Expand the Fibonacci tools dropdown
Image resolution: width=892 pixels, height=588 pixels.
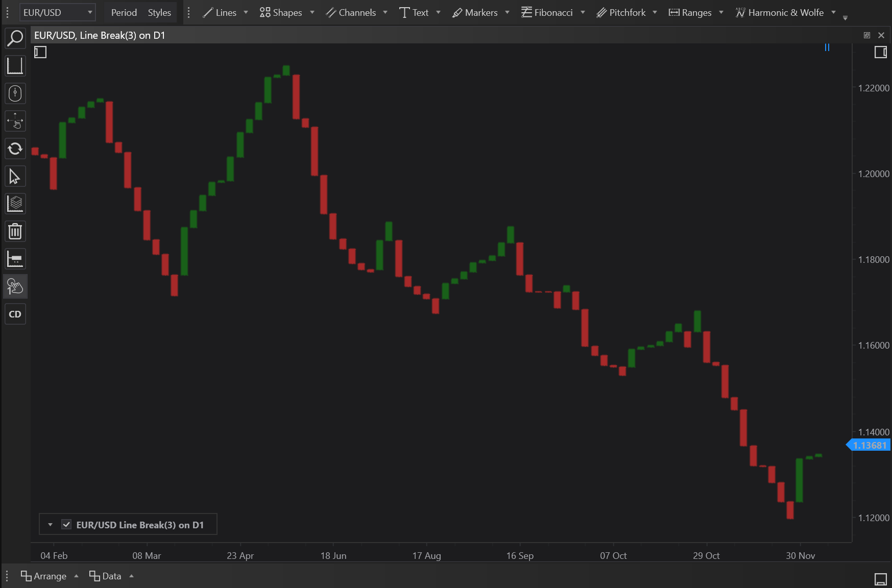click(583, 12)
